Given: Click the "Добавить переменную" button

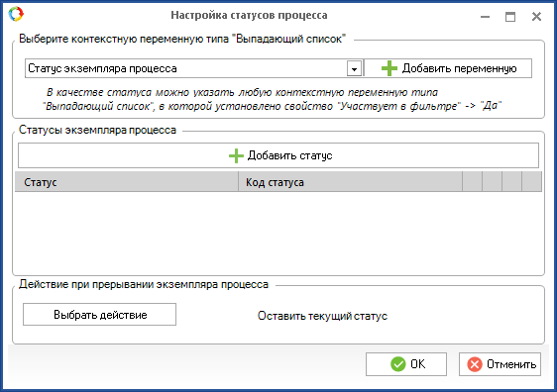Looking at the screenshot, I should click(448, 68).
